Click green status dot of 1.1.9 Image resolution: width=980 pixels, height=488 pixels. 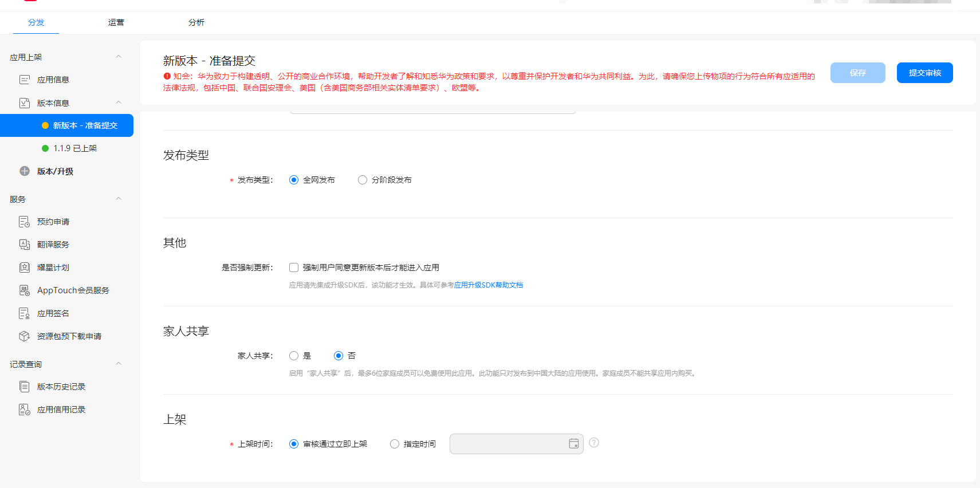[45, 148]
